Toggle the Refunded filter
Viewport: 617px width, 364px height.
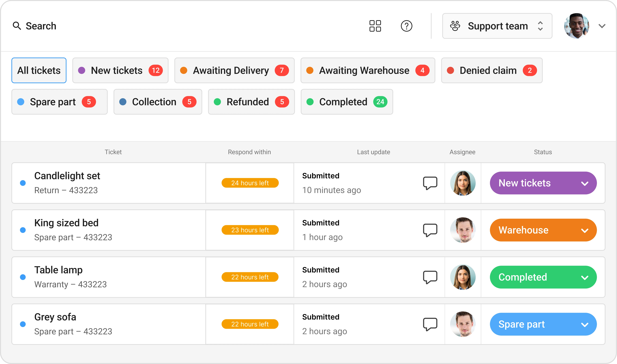tap(251, 102)
